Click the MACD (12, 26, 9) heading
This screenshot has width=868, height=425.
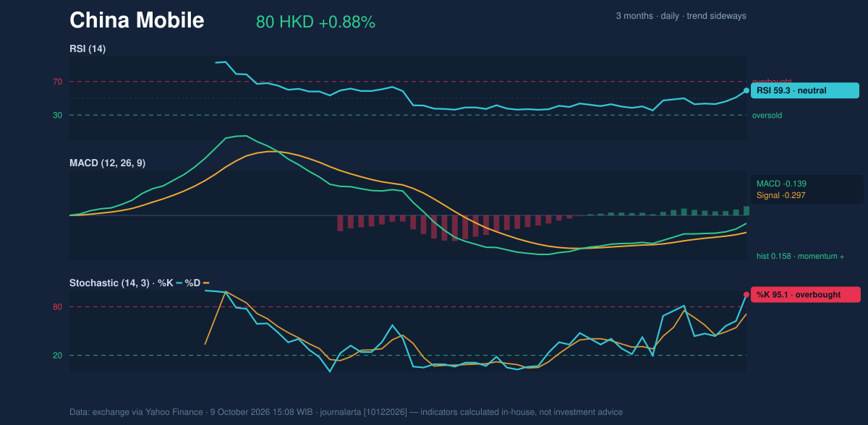(107, 163)
